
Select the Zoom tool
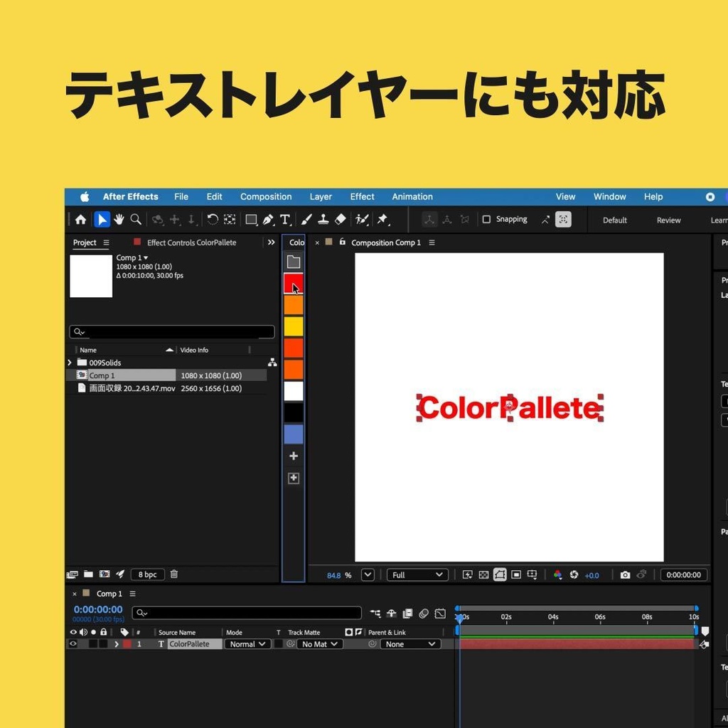tap(136, 219)
